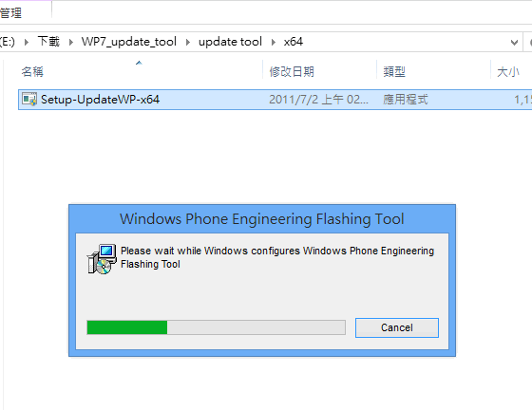532x410 pixels.
Task: Go to the 下載 folder breadcrumb
Action: pyautogui.click(x=48, y=42)
